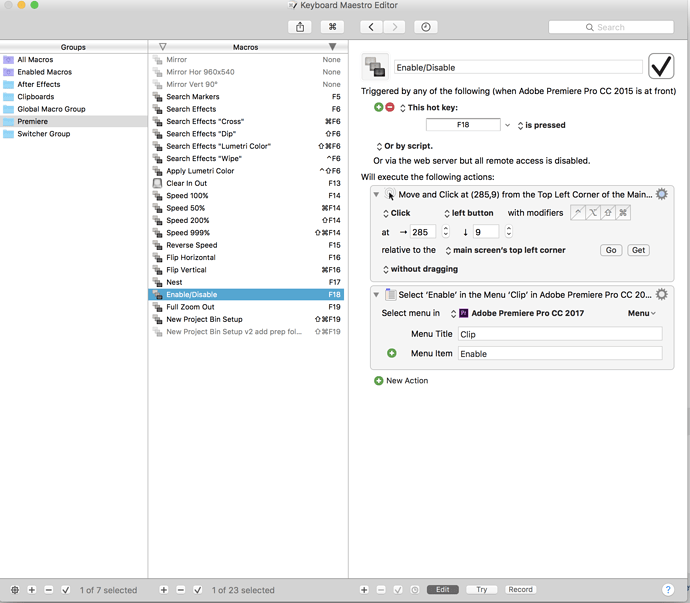
Task: Step the horizontal 285 value stepper
Action: [x=445, y=231]
